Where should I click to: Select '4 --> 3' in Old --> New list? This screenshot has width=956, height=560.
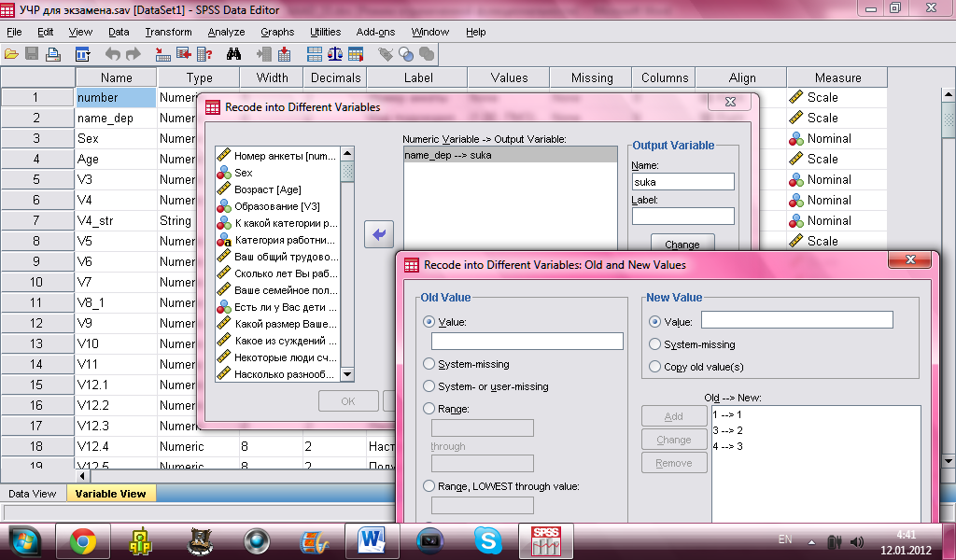728,446
